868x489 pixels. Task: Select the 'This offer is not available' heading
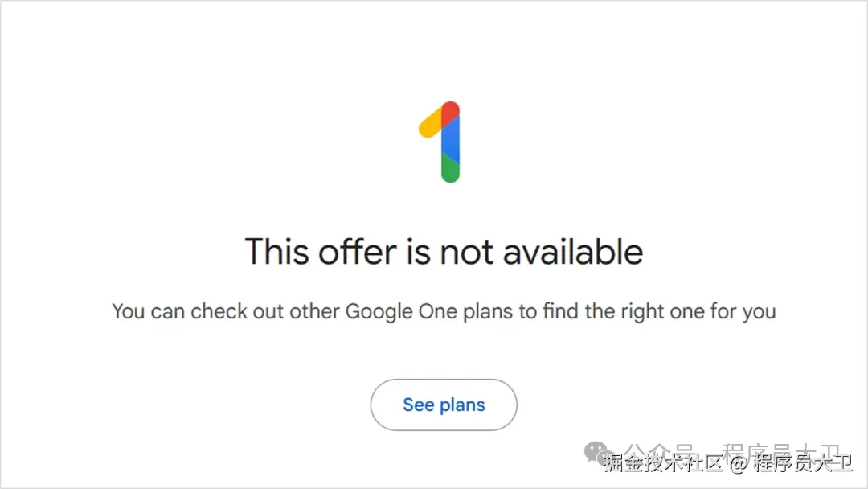444,252
